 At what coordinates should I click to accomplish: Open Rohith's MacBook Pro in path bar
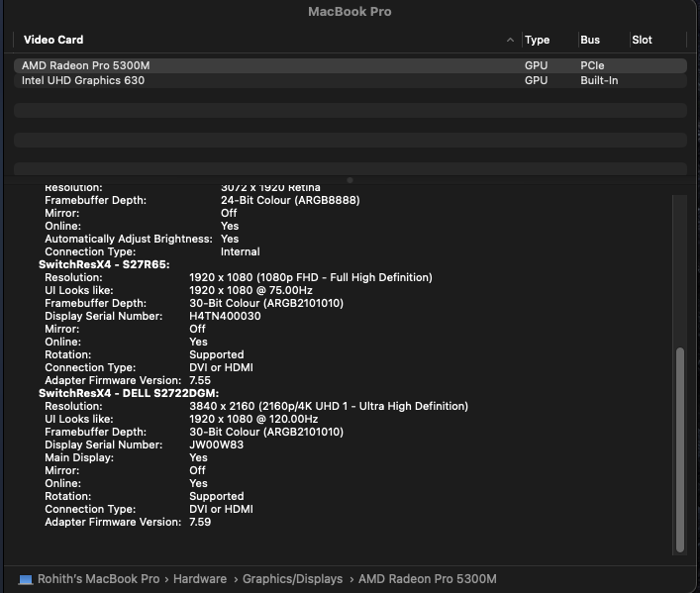pos(98,579)
